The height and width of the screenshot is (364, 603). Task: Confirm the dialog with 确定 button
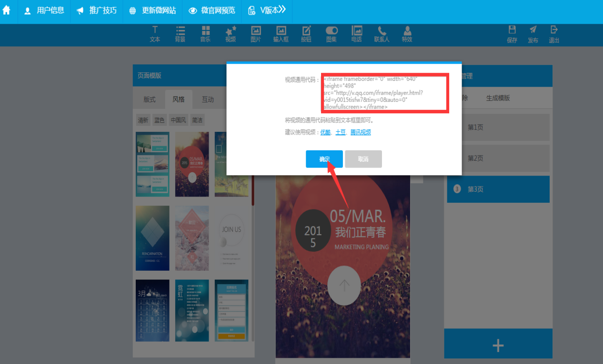click(324, 159)
